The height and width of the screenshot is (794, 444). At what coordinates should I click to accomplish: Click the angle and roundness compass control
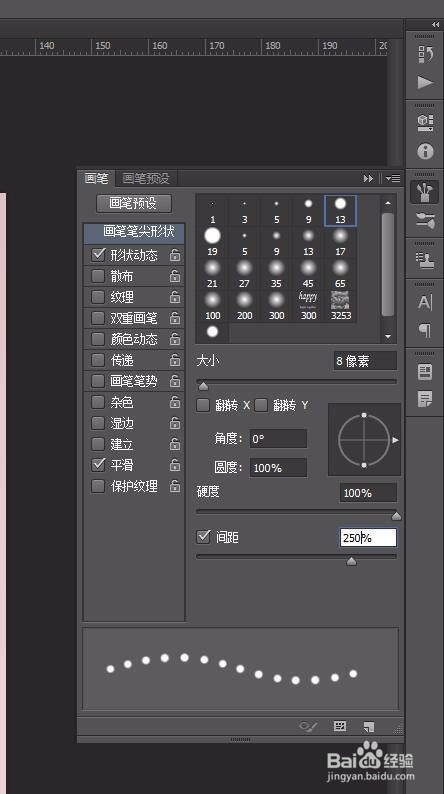point(364,440)
